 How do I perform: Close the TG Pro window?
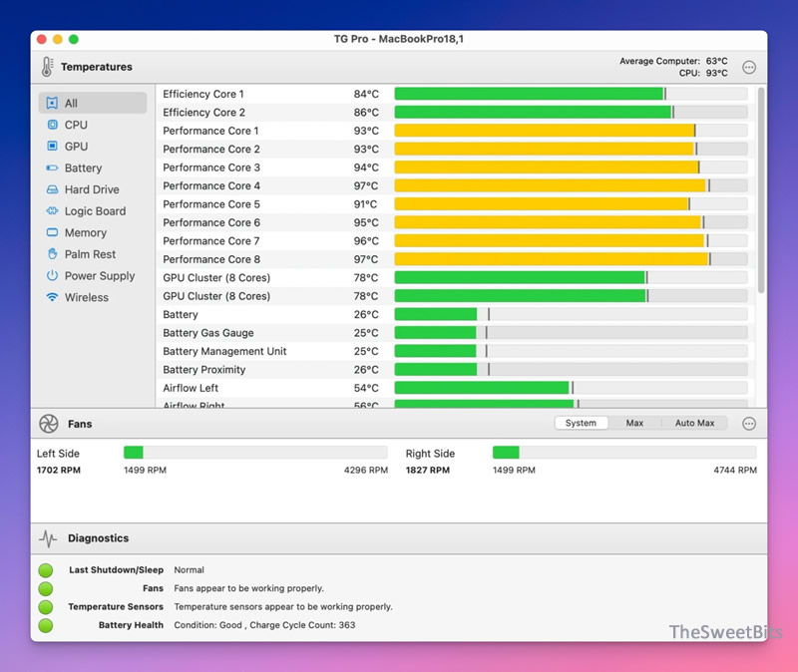(42, 39)
